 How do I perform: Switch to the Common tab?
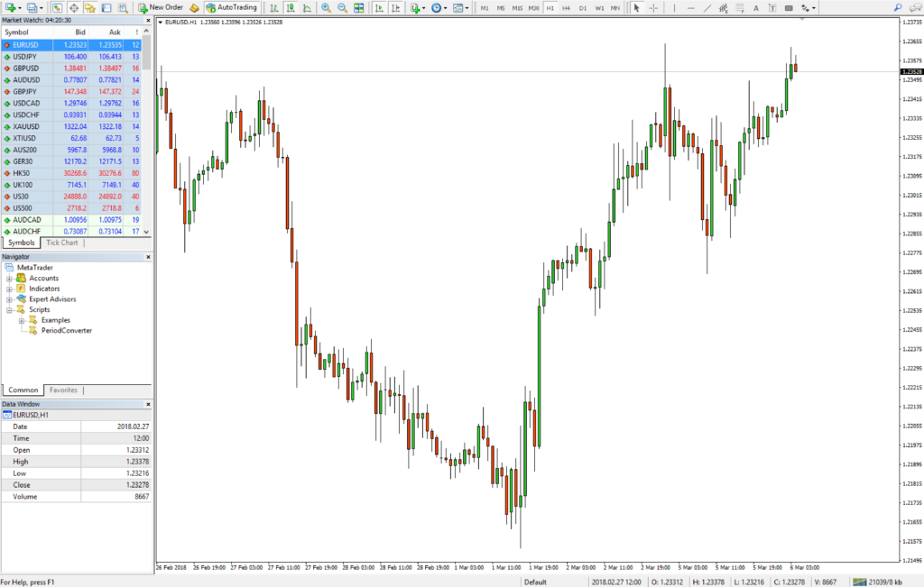[x=23, y=390]
